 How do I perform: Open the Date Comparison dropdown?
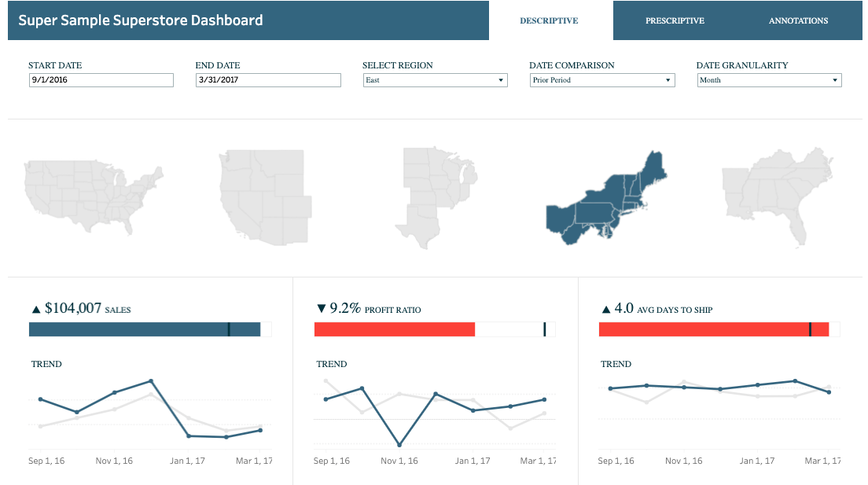[668, 79]
